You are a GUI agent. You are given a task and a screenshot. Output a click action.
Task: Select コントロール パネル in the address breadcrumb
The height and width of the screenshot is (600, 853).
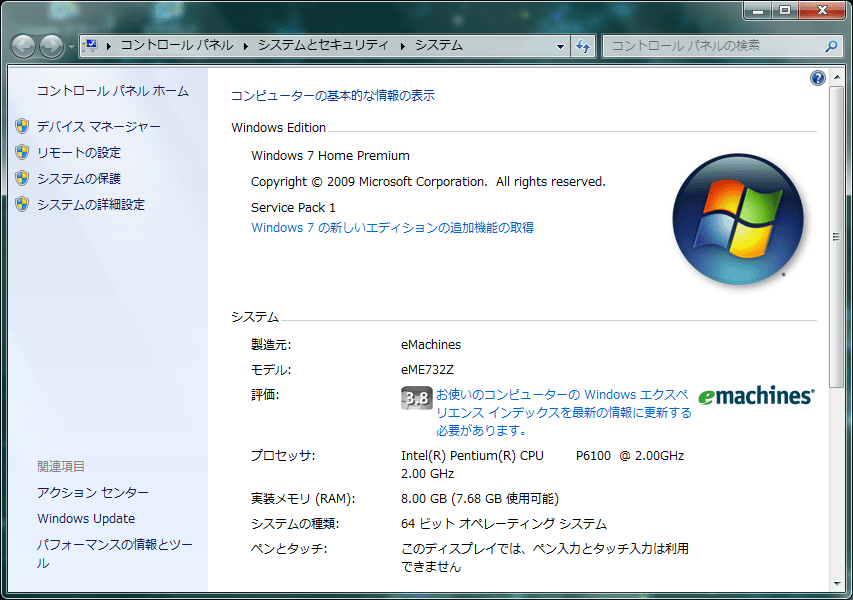point(177,45)
